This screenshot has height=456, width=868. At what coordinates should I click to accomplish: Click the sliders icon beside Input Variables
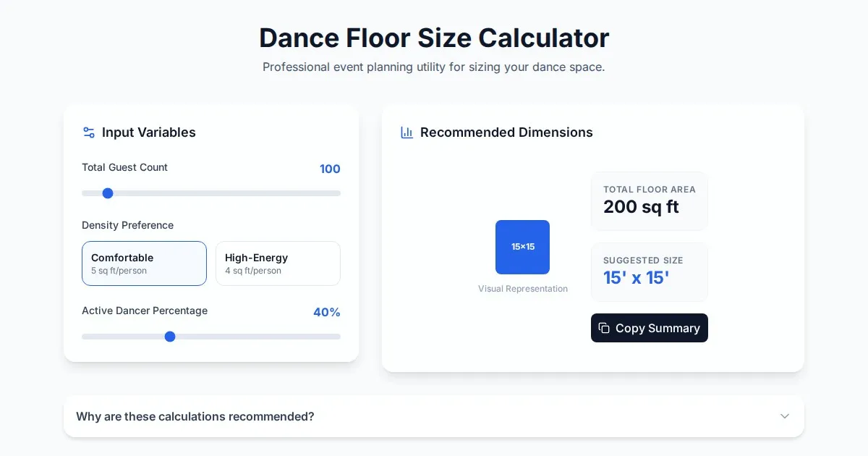(x=89, y=132)
